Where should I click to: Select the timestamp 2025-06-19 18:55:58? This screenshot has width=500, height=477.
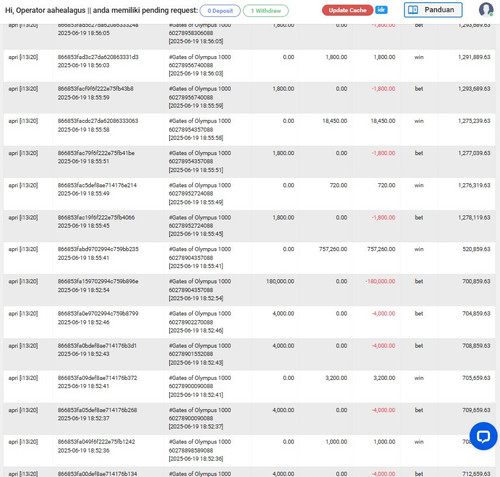point(83,130)
